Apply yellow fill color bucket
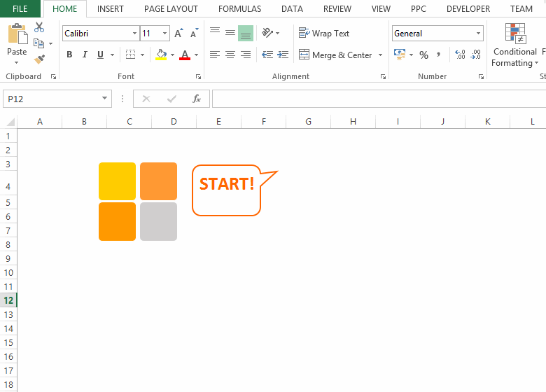This screenshot has height=392, width=546. point(161,55)
